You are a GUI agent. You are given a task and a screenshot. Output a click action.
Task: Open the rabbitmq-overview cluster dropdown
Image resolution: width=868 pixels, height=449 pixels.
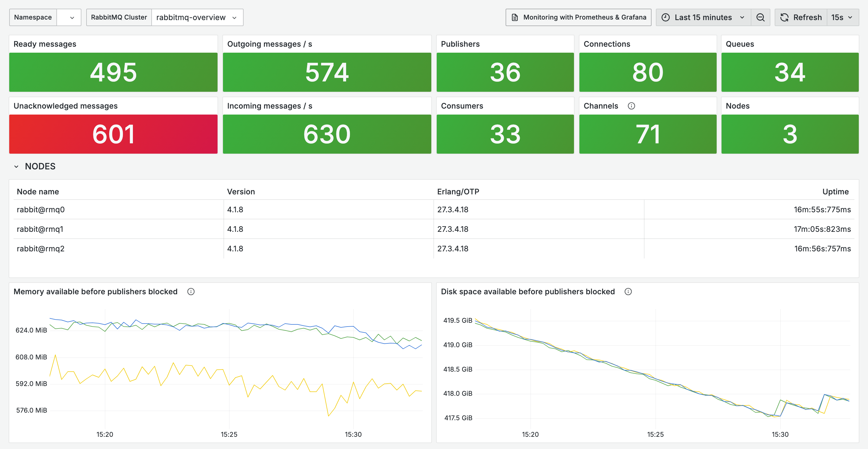click(197, 17)
